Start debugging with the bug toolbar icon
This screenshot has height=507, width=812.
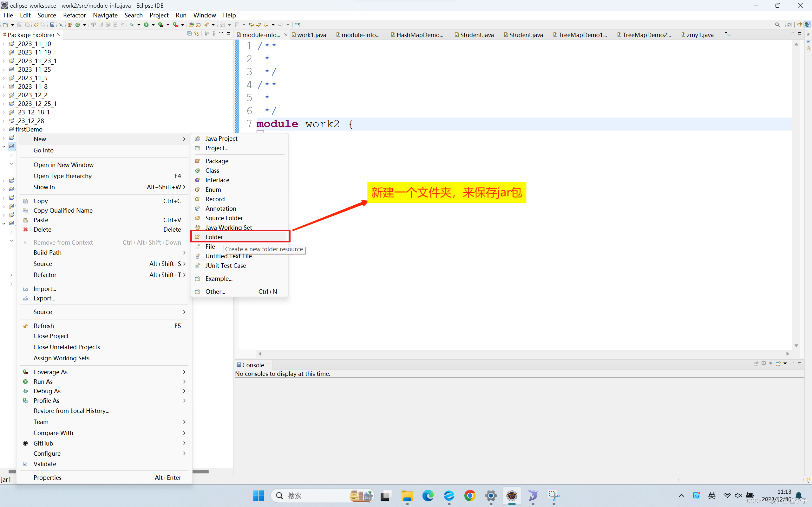[x=132, y=24]
